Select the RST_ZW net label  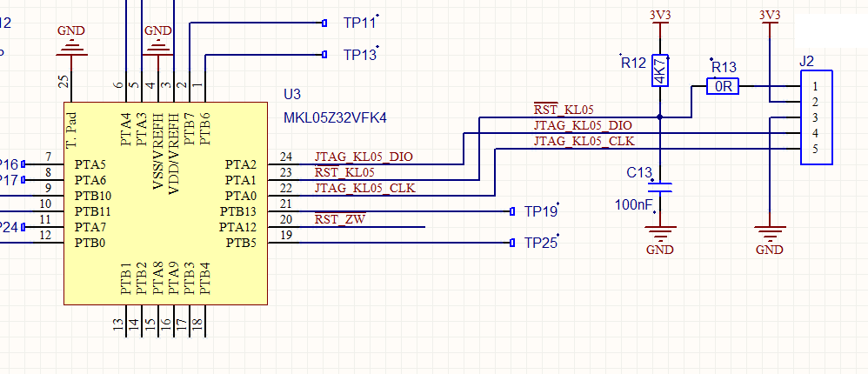pos(340,219)
